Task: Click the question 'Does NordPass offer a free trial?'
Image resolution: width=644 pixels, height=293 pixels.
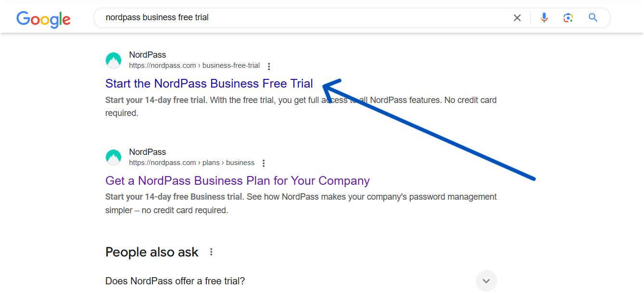Action: point(175,281)
